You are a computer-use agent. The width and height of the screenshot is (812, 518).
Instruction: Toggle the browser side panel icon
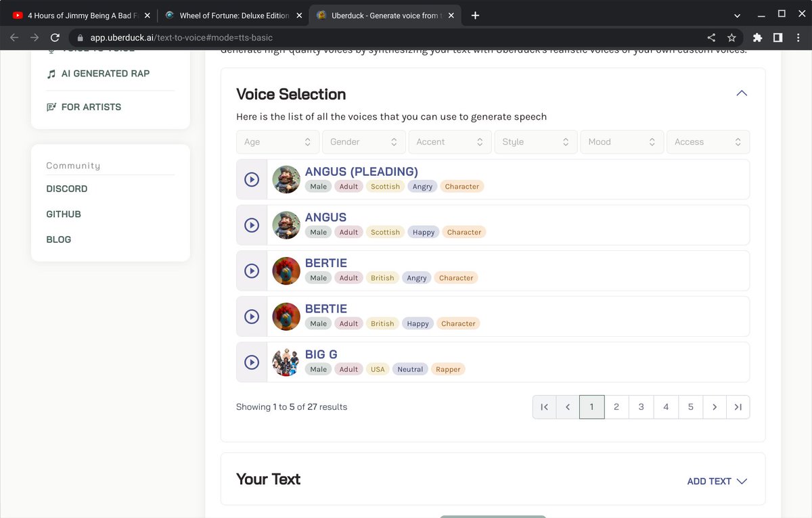pos(777,38)
